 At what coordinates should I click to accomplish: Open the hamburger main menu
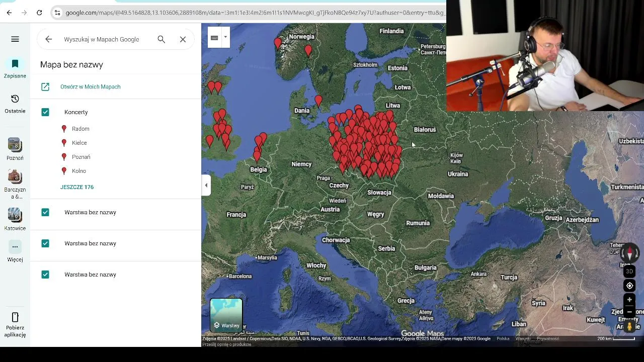(x=15, y=39)
